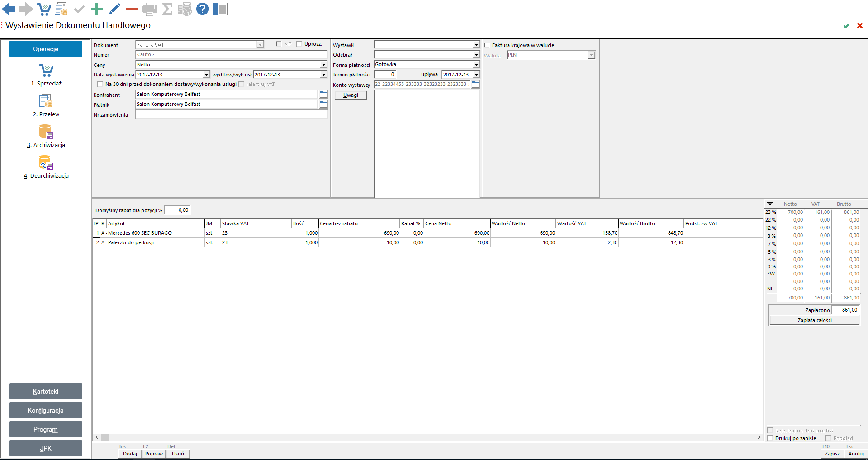Click the shopping cart toolbar icon
Image resolution: width=868 pixels, height=460 pixels.
click(x=44, y=9)
